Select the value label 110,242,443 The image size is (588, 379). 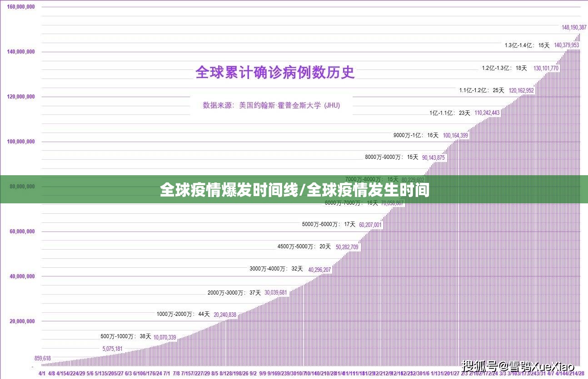click(x=488, y=113)
